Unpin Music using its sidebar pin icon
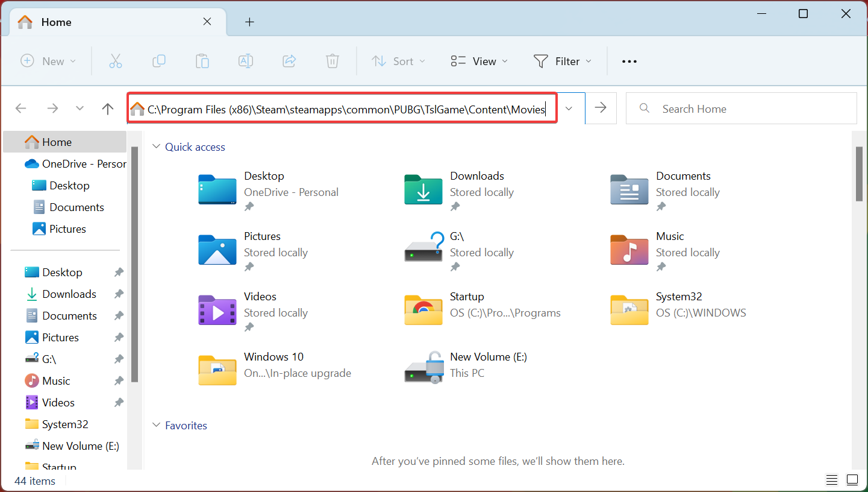This screenshot has height=492, width=868. coord(119,381)
